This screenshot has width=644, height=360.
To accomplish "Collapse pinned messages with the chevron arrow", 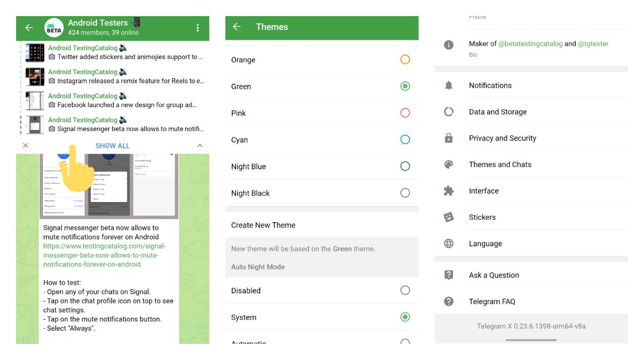I will [x=200, y=146].
